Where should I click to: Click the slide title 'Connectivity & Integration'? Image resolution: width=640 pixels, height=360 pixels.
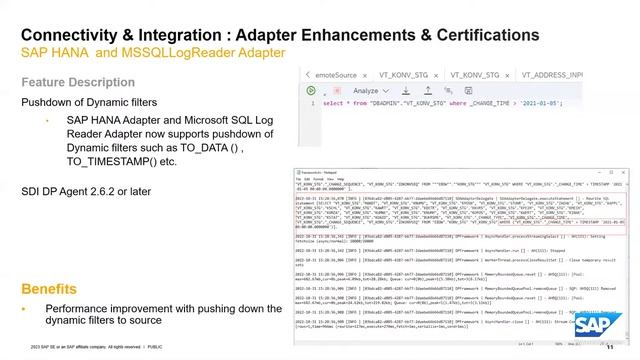click(122, 35)
